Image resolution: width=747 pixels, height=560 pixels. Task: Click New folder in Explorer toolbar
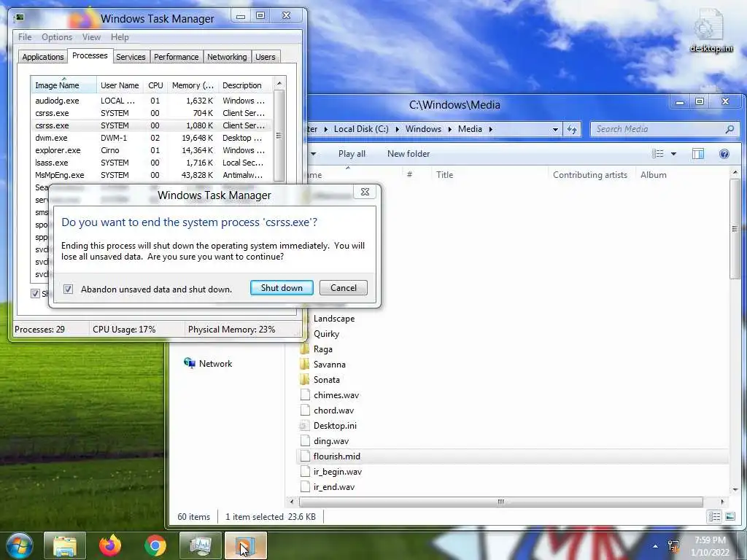tap(409, 154)
